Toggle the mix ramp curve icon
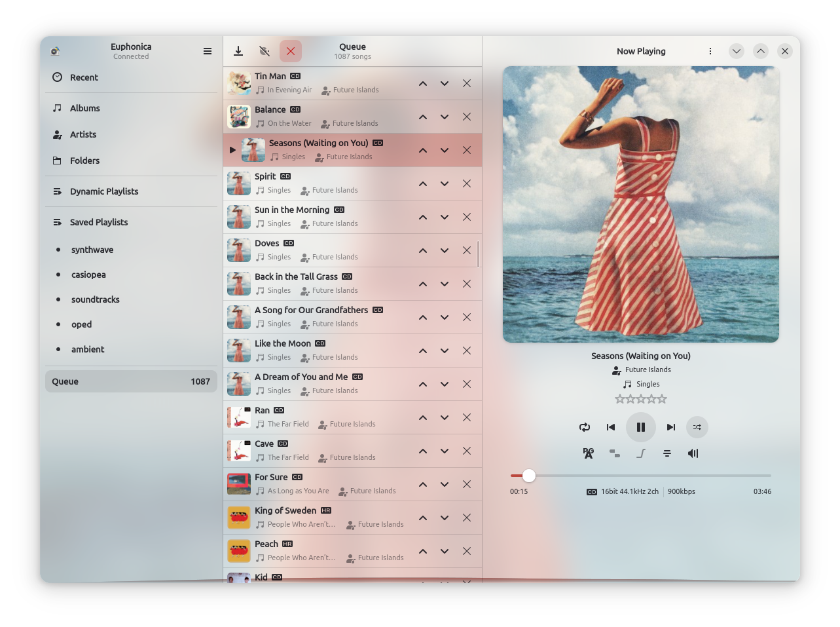This screenshot has width=840, height=627. click(641, 453)
